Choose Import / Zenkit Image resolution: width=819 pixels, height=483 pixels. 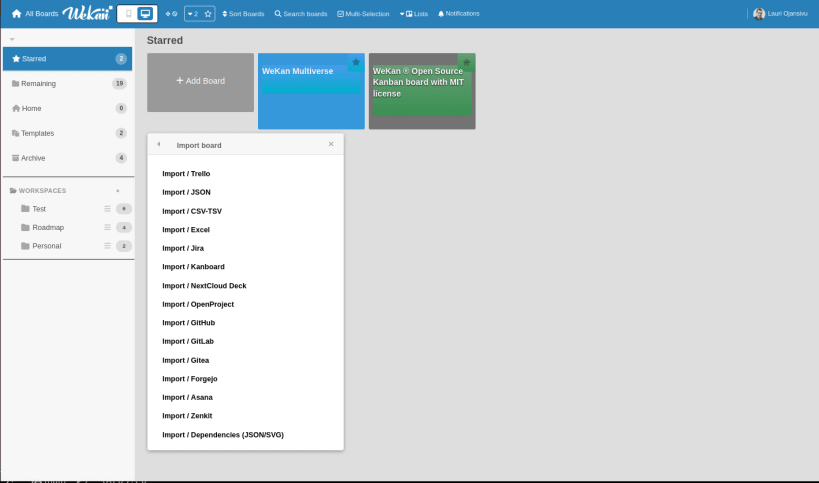click(x=188, y=416)
